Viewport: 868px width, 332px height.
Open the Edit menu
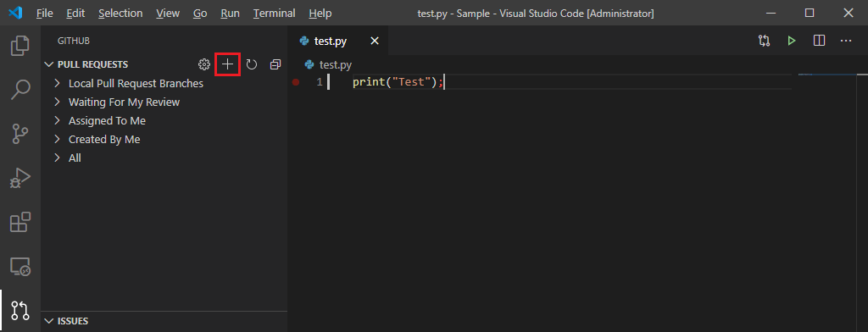pos(75,13)
